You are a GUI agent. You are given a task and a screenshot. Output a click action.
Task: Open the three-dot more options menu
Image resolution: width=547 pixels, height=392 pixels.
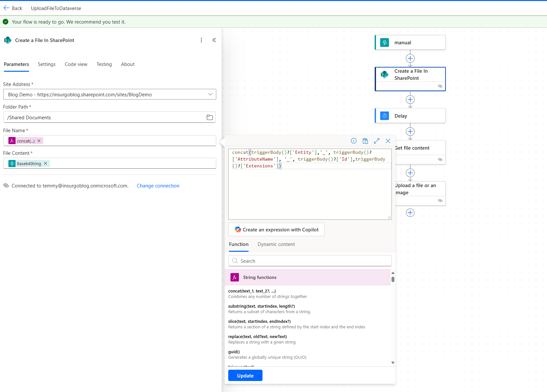201,40
